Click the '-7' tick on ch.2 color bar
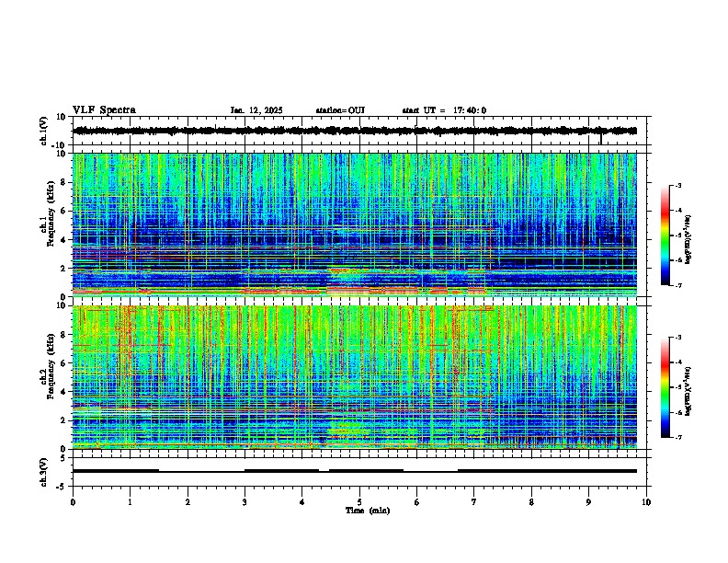This screenshot has height=563, width=728. [x=678, y=437]
